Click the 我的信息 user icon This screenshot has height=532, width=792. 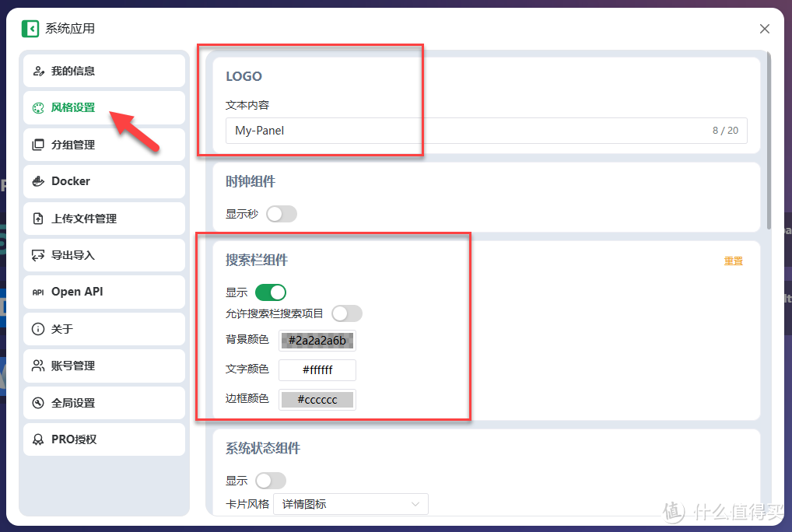(x=38, y=72)
